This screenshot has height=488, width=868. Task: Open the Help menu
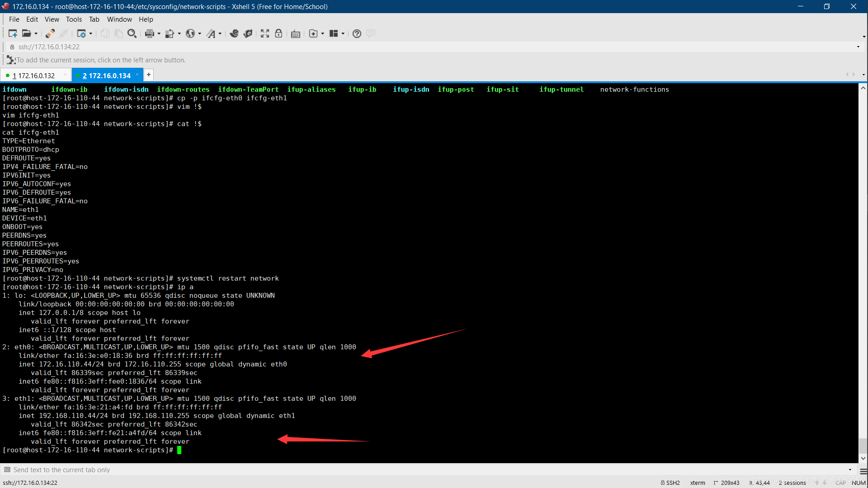click(x=146, y=19)
